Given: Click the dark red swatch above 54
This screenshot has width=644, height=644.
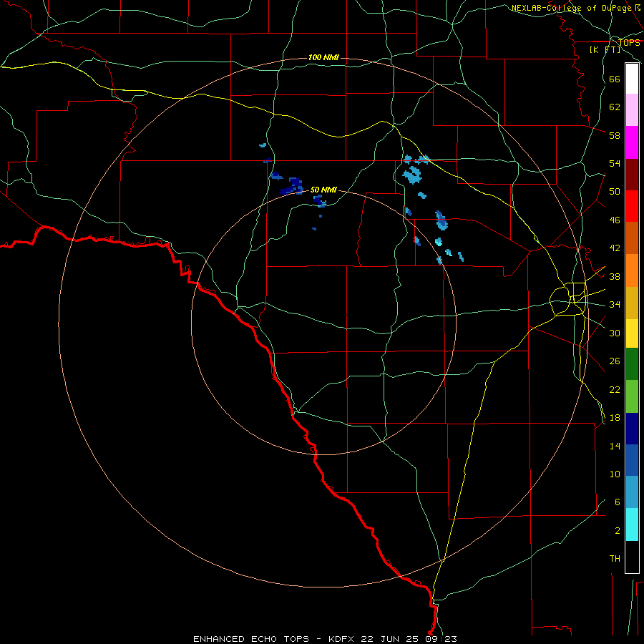Looking at the screenshot, I should click(632, 175).
